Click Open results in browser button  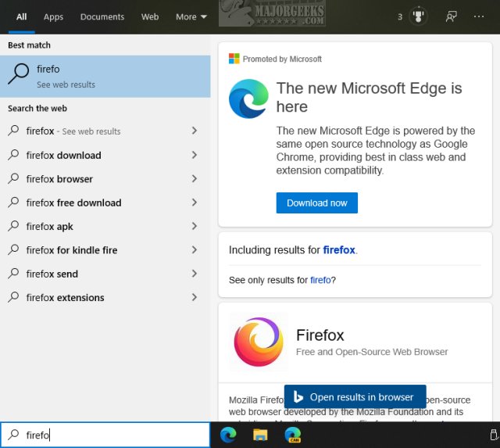tap(355, 397)
